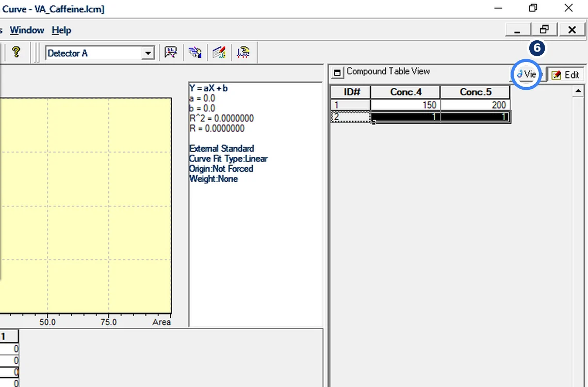The width and height of the screenshot is (588, 387).
Task: Select the Conc.5 column header
Action: (x=475, y=92)
